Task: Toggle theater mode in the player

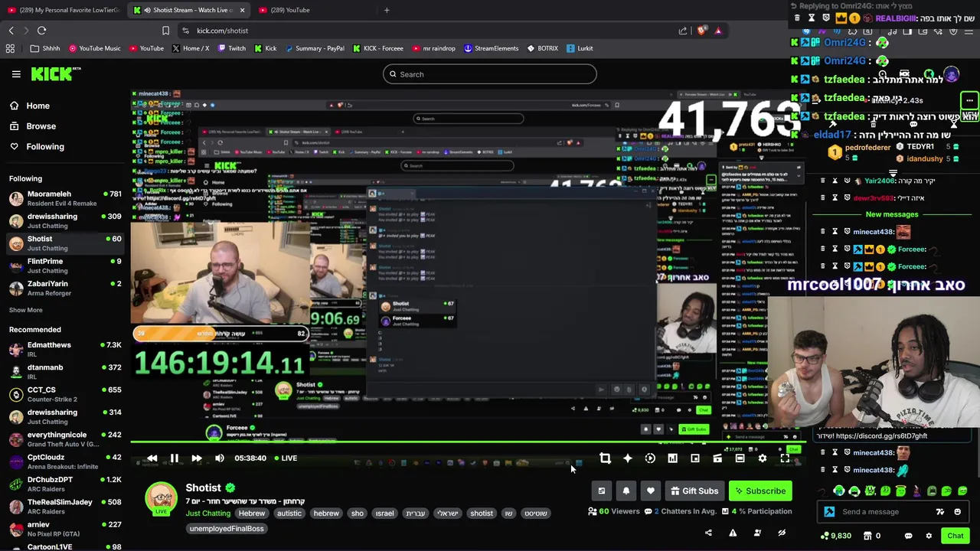Action: 740,458
